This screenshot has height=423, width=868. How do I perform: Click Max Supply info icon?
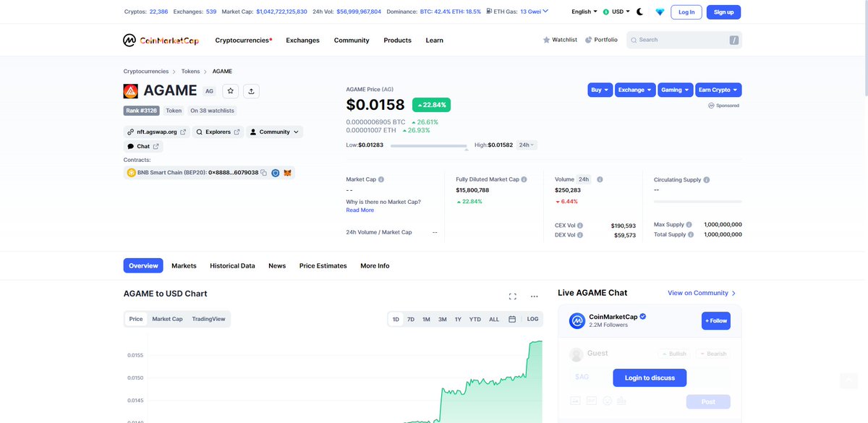[689, 225]
